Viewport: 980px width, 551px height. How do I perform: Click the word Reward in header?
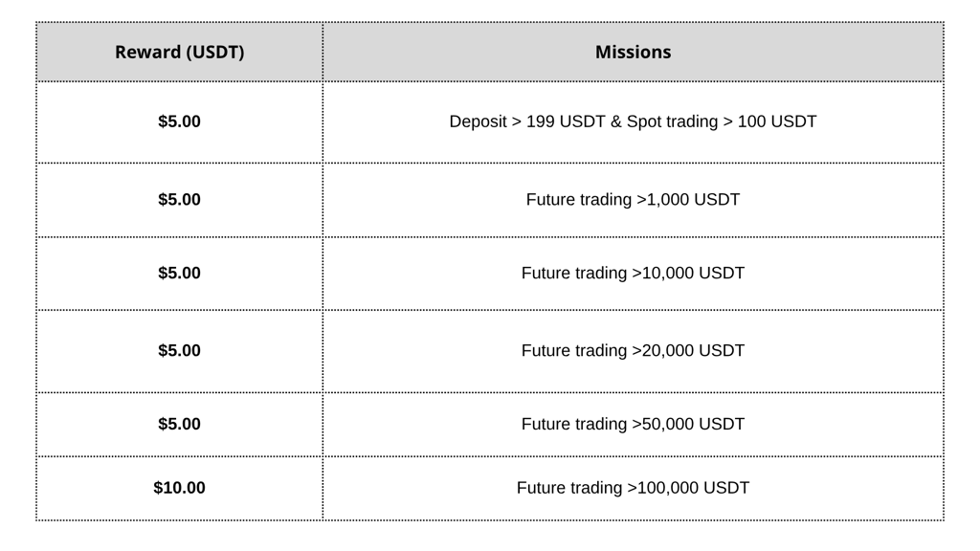(147, 52)
